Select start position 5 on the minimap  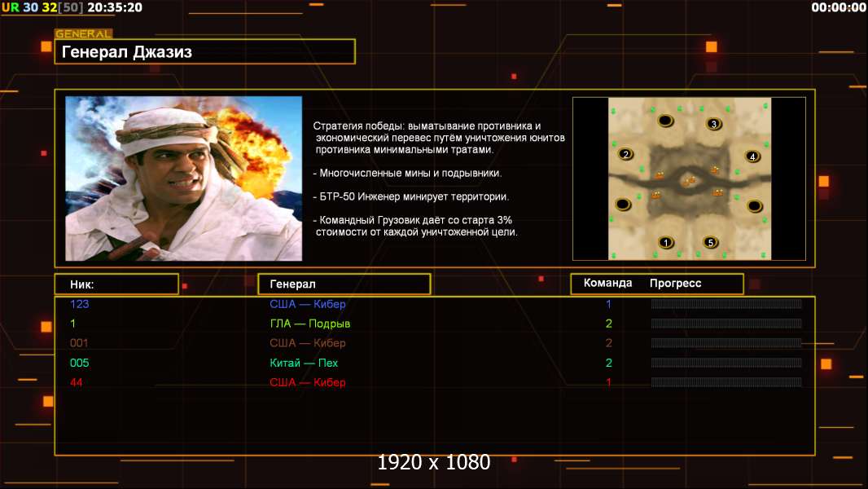710,242
